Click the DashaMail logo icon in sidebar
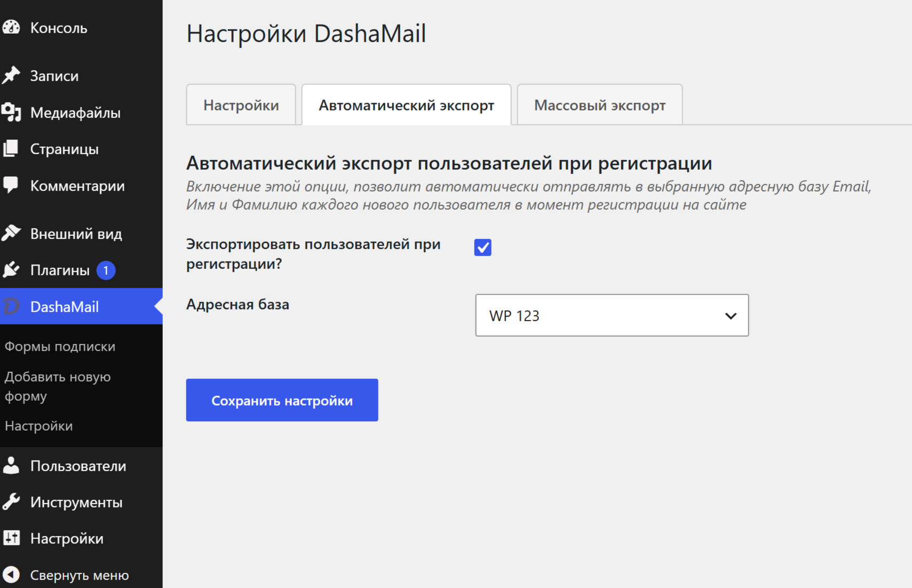Viewport: 912px width, 588px height. (x=11, y=306)
